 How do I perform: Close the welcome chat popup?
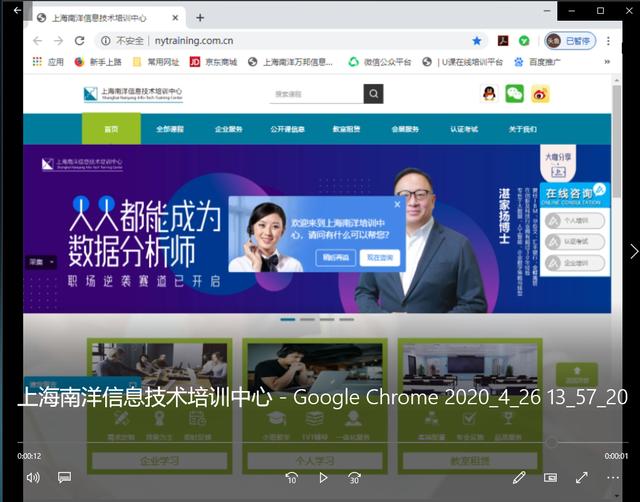point(397,204)
